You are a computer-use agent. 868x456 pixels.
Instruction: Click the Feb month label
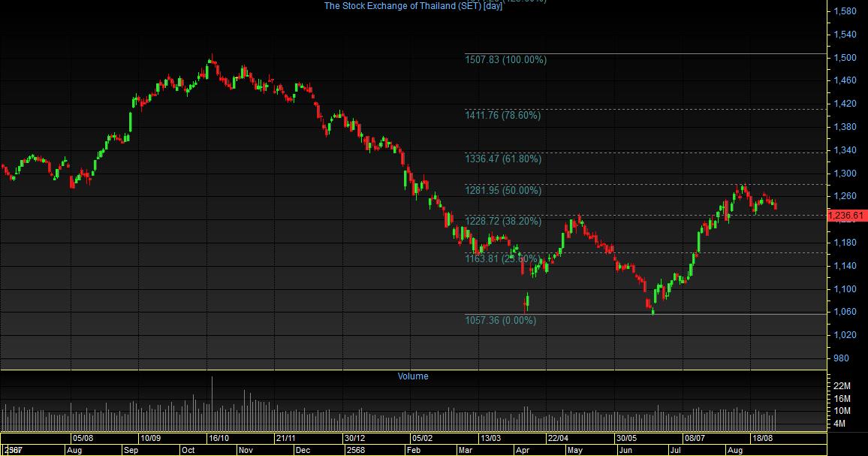pyautogui.click(x=414, y=451)
